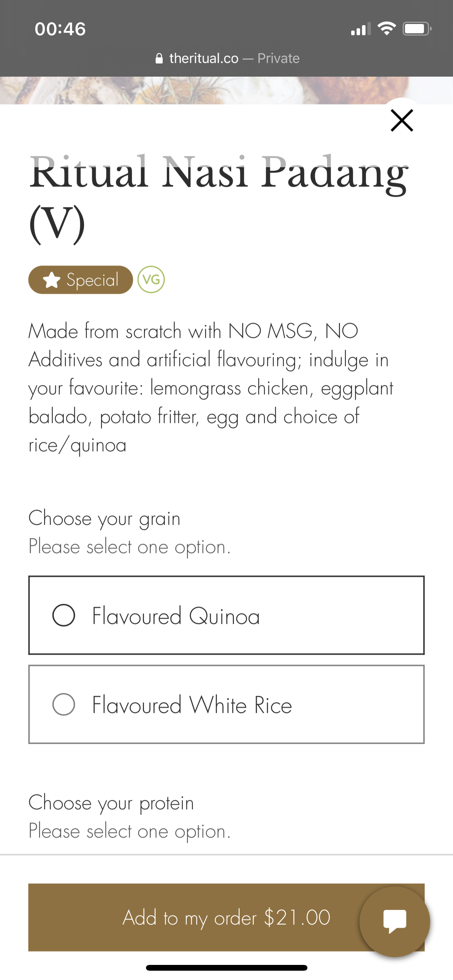The width and height of the screenshot is (453, 980).
Task: Tap the Wi-Fi status icon
Action: (386, 29)
